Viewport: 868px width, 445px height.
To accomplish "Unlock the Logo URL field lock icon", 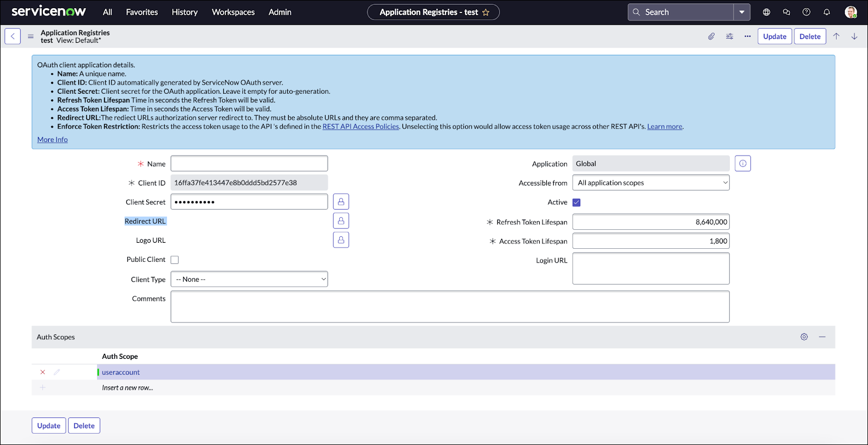I will coord(341,240).
